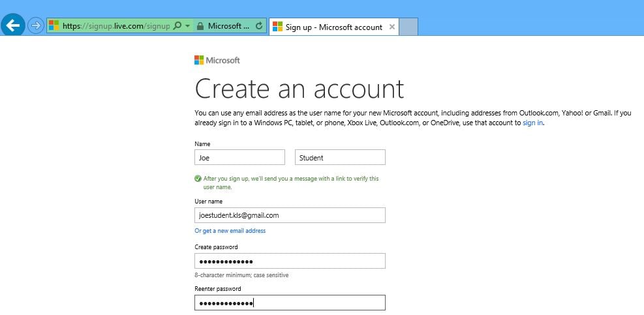Click the User name label
644x315 pixels.
208,202
